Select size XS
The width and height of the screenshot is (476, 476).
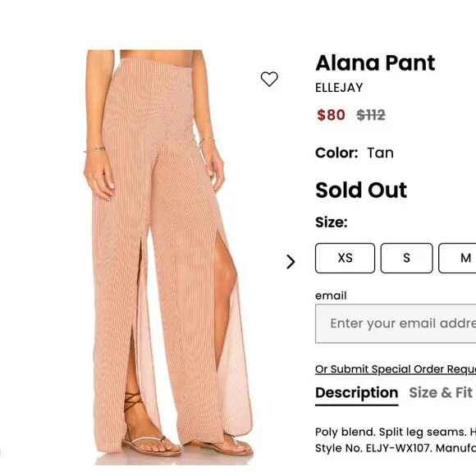coord(346,258)
